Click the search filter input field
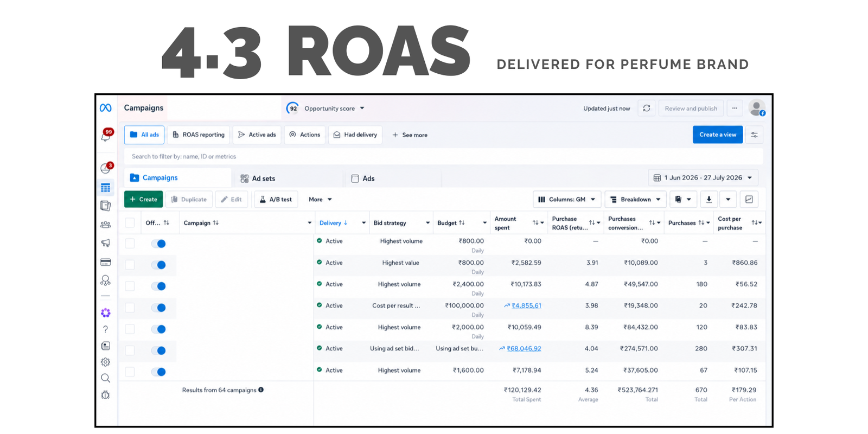This screenshot has height=434, width=868. click(x=443, y=157)
